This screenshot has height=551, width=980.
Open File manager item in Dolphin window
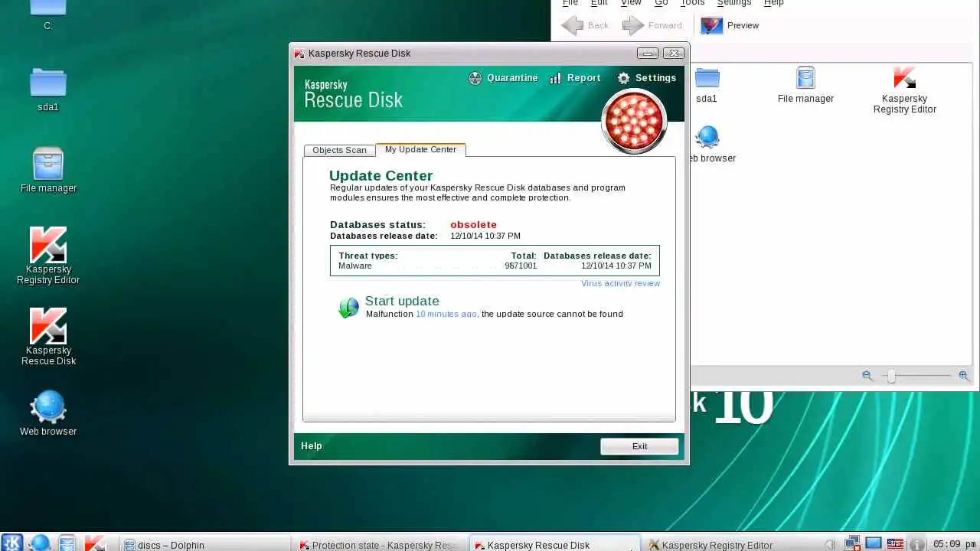point(805,85)
